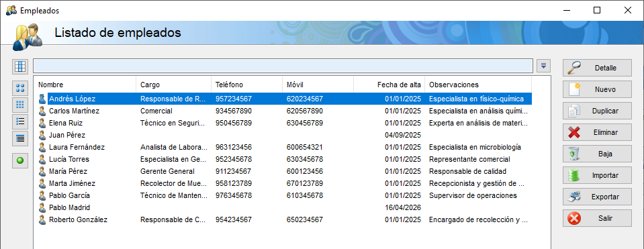644x249 pixels.
Task: Click the person icon next to Lucía Torres
Action: pos(42,159)
